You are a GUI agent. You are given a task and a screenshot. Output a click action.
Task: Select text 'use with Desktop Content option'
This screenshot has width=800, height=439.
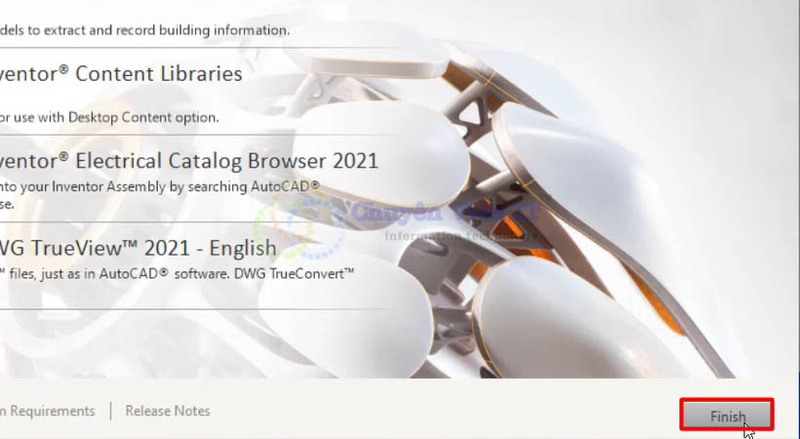pos(116,117)
